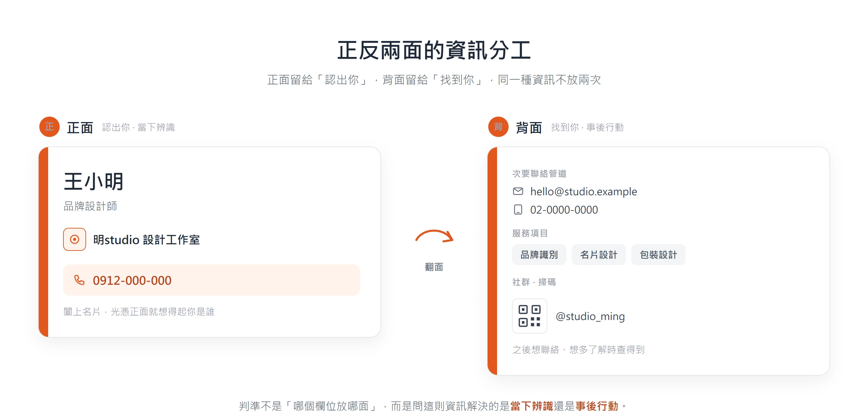The height and width of the screenshot is (419, 868).
Task: Select the 名片設計 service tag
Action: (598, 255)
